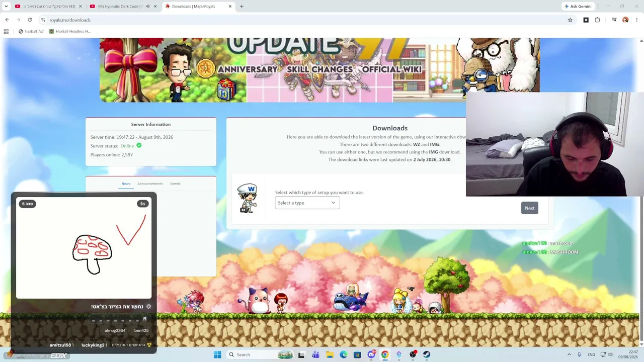Open the Extensions puzzle menu
The height and width of the screenshot is (362, 644).
click(x=597, y=20)
